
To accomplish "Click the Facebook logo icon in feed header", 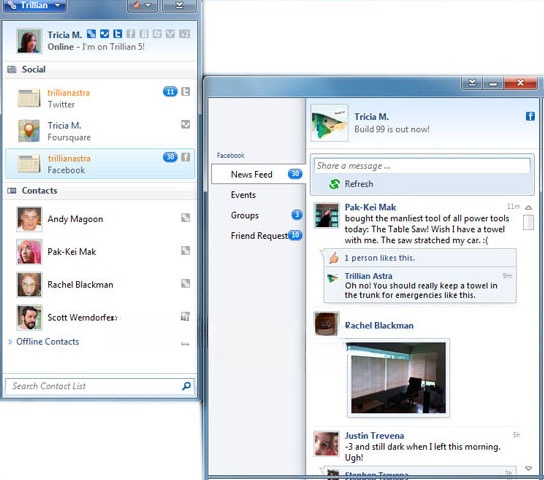I will click(530, 116).
